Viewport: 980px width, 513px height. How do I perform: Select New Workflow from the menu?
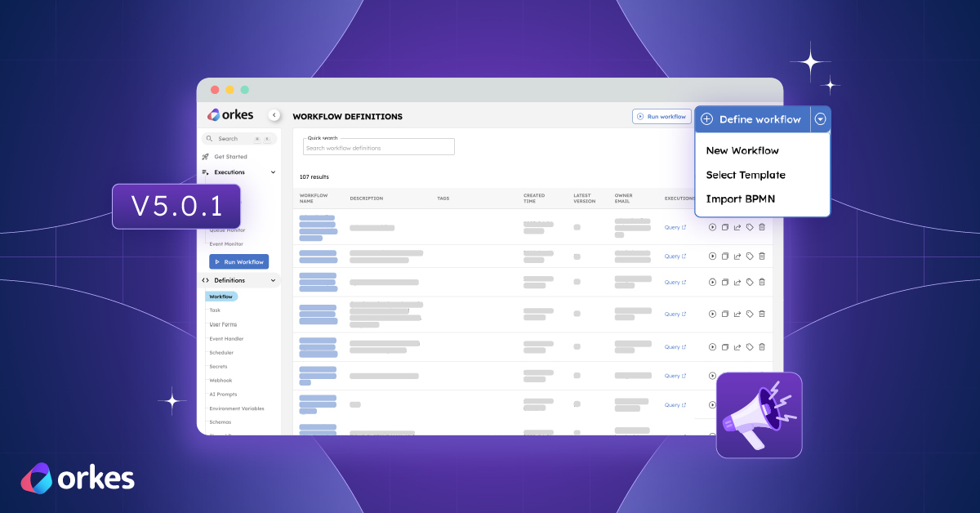744,150
